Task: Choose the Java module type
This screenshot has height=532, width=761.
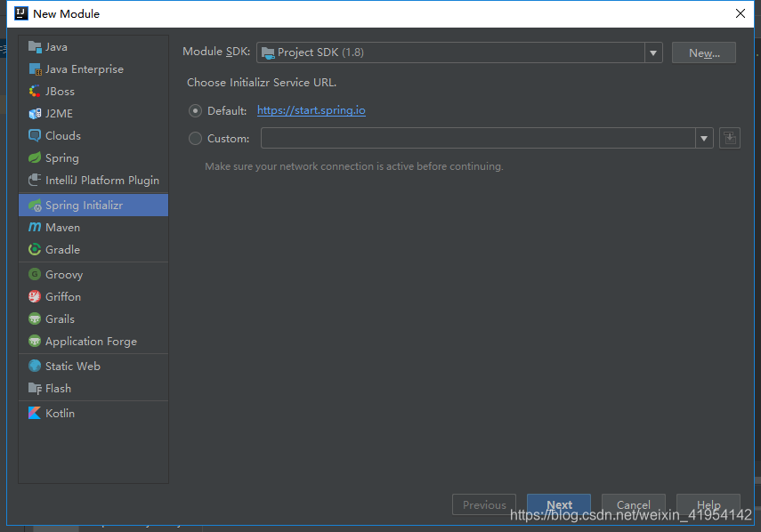Action: coord(93,47)
